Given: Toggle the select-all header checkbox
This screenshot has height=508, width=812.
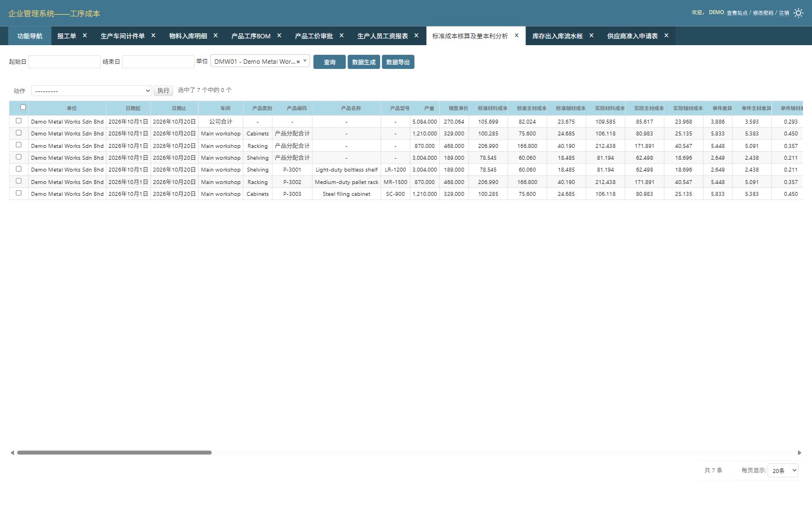Looking at the screenshot, I should [23, 107].
